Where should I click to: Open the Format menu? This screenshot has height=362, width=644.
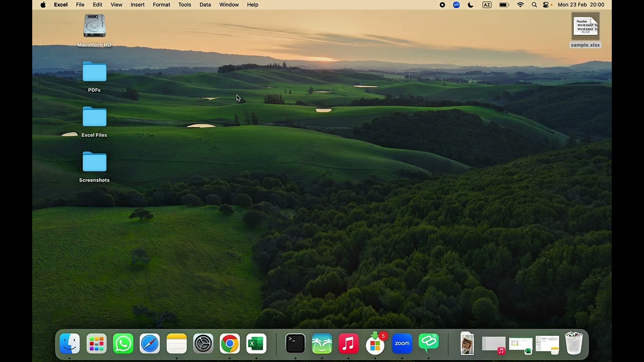(x=162, y=5)
